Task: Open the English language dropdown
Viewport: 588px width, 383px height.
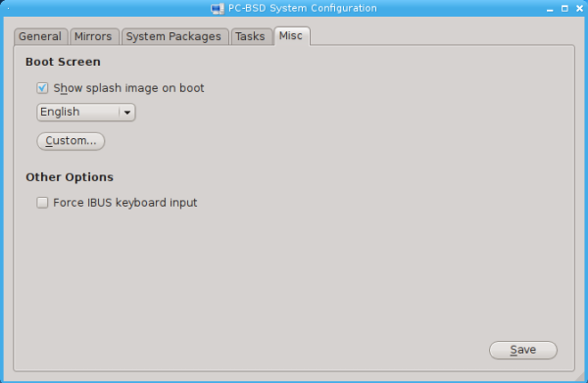Action: [86, 112]
